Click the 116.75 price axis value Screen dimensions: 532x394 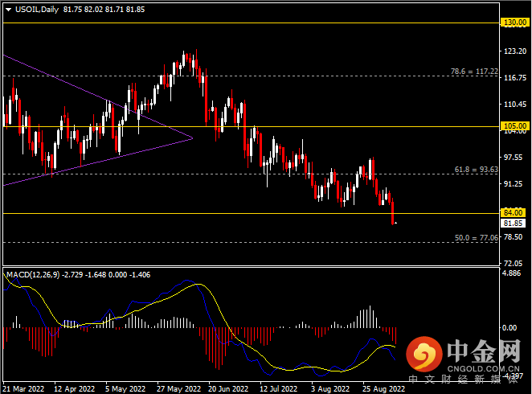tap(515, 78)
